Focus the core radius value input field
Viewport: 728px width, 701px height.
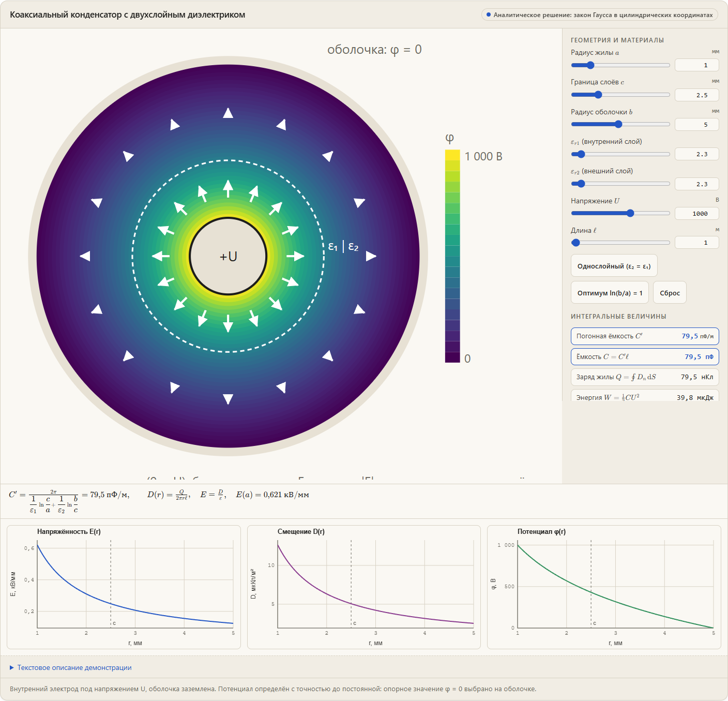(697, 65)
